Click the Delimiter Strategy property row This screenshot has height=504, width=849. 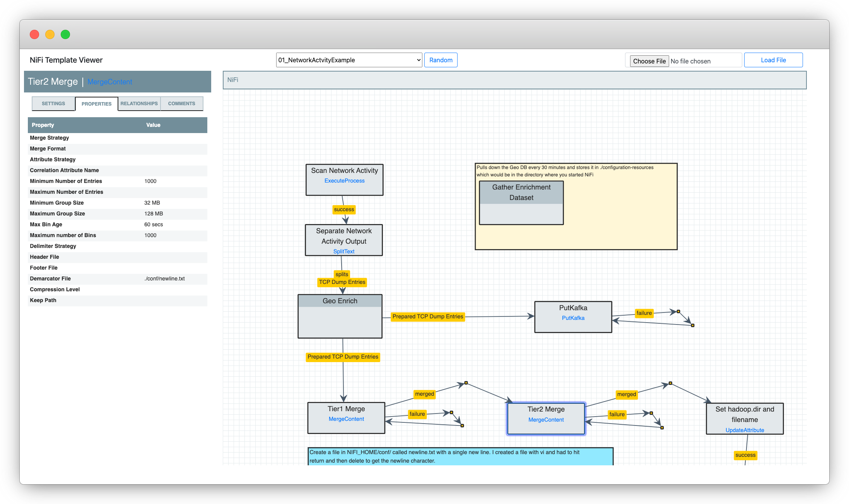118,246
